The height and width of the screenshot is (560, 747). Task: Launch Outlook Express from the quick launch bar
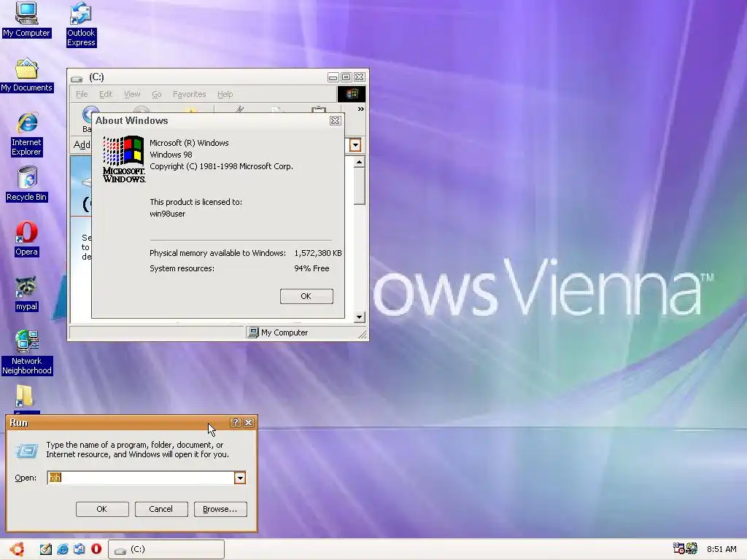pyautogui.click(x=79, y=549)
